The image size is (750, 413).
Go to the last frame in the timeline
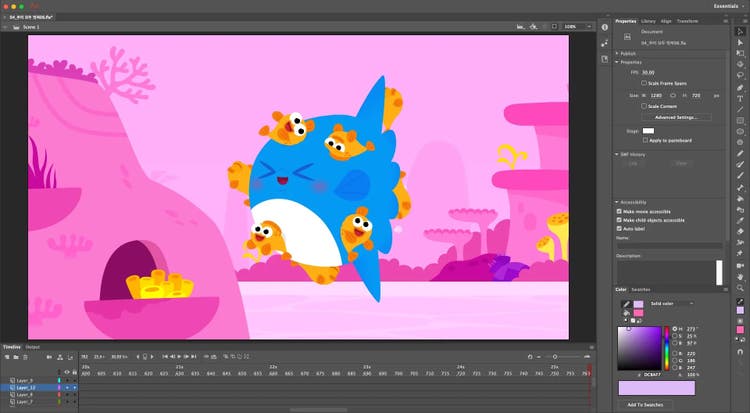[194, 357]
